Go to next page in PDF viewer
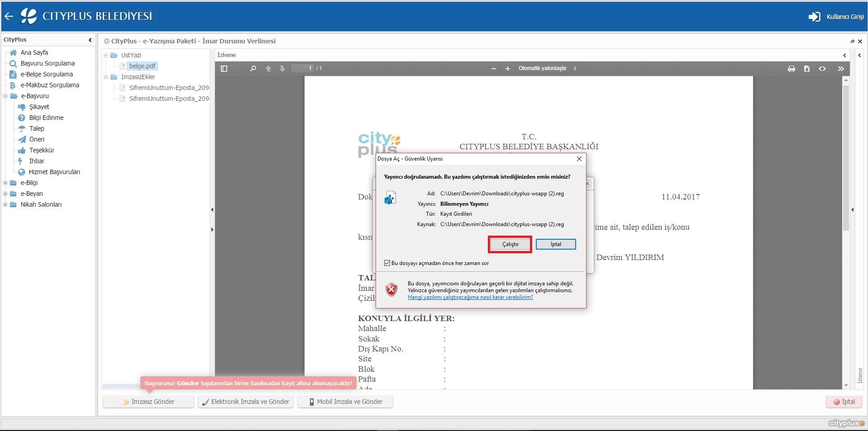 coord(282,69)
